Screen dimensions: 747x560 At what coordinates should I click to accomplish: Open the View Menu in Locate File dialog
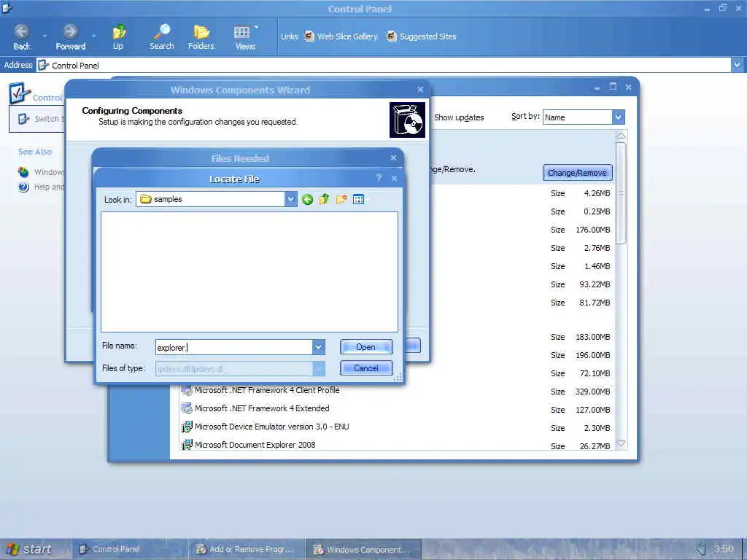(360, 200)
